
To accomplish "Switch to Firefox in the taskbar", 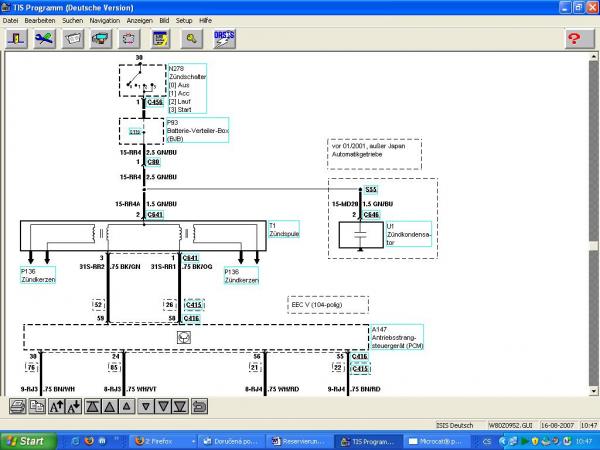I will 159,440.
